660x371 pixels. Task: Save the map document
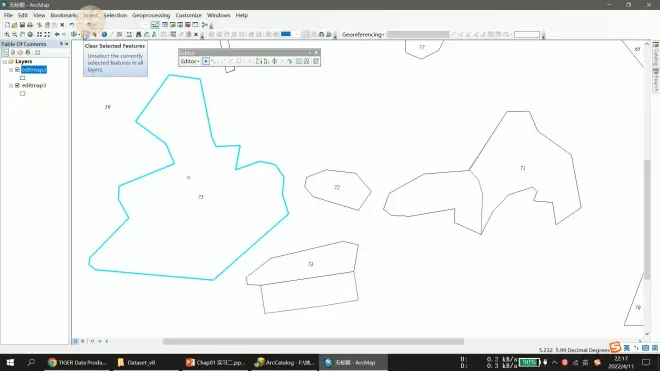pyautogui.click(x=22, y=25)
